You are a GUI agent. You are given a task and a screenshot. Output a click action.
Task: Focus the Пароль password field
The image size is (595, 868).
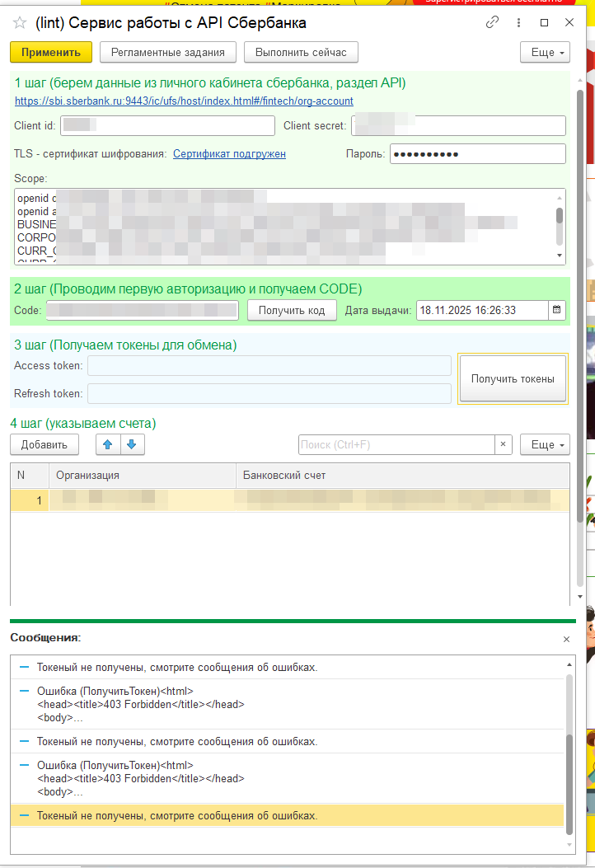coord(478,154)
